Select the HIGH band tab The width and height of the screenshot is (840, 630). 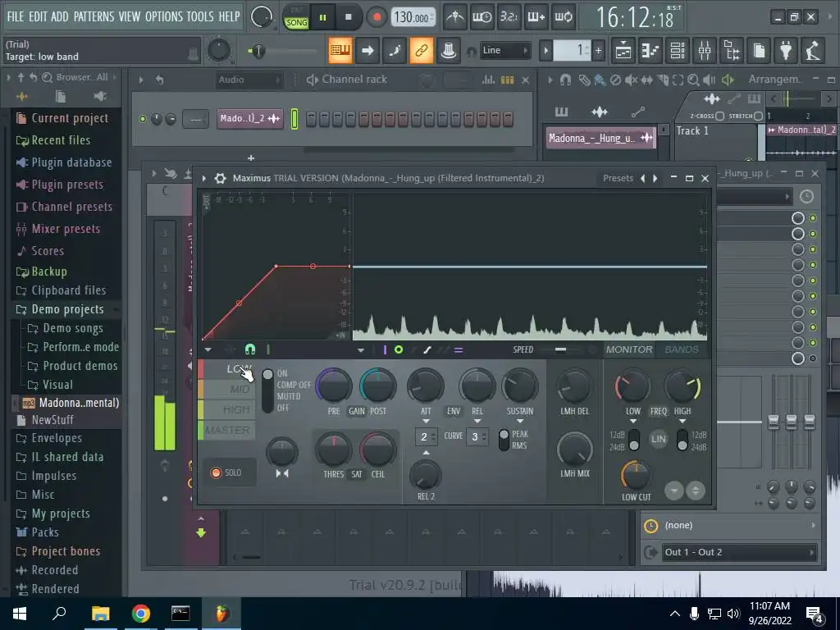[x=226, y=410]
